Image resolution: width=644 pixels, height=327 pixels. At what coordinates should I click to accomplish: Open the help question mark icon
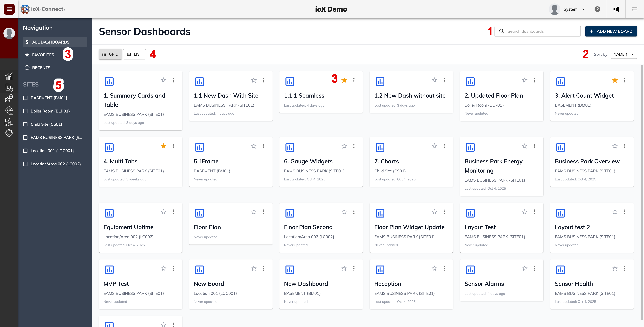coord(598,9)
